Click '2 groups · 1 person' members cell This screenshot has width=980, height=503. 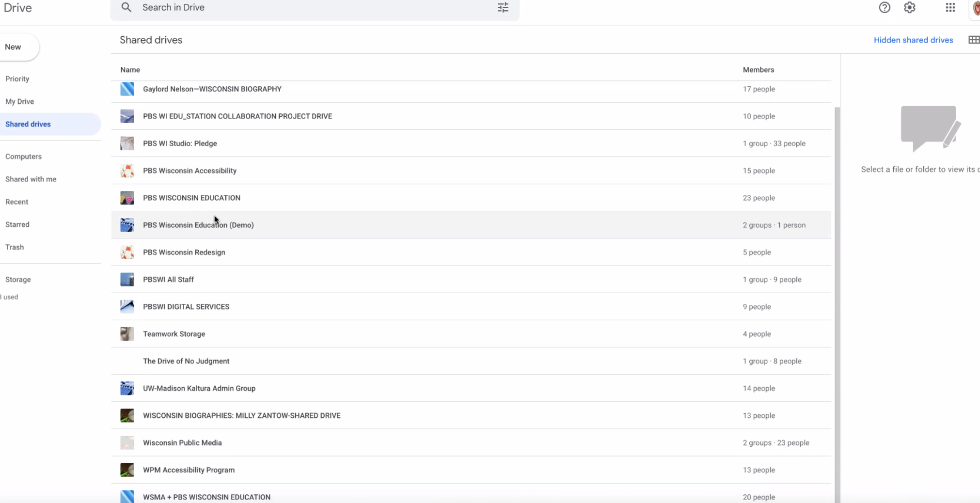(774, 225)
